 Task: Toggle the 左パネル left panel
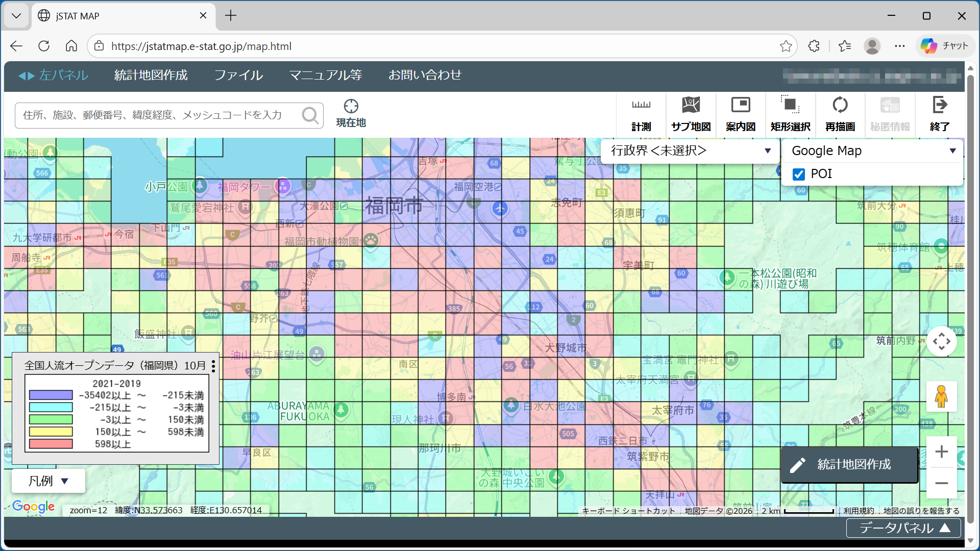coord(54,76)
